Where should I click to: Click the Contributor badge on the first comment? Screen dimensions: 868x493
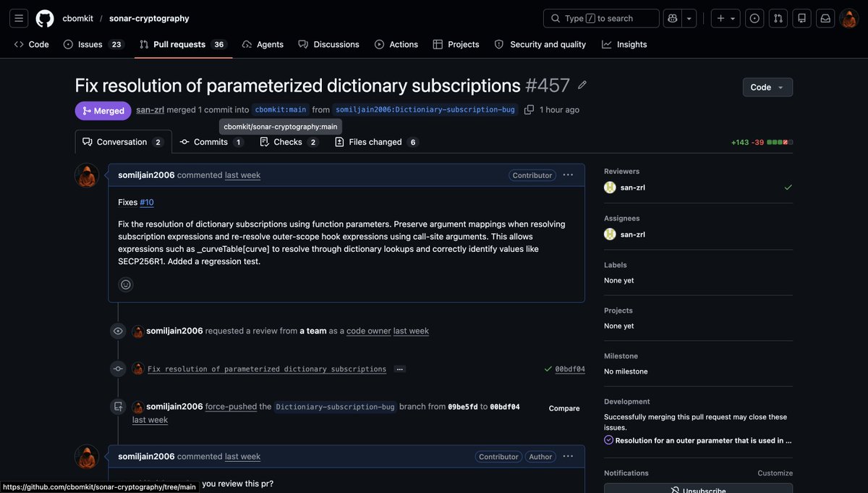[532, 175]
